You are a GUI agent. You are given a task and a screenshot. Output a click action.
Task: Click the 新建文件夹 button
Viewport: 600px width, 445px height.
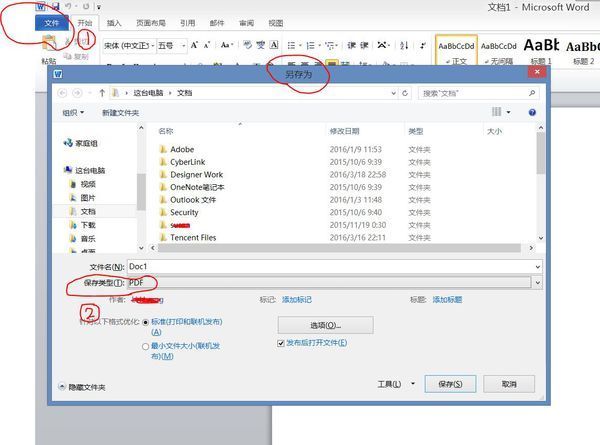(x=120, y=113)
